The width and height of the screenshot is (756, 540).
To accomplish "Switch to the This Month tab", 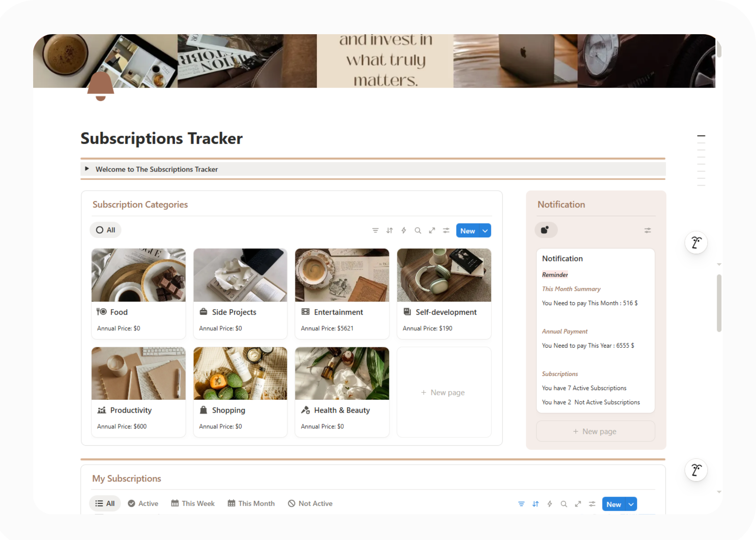I will (x=251, y=504).
